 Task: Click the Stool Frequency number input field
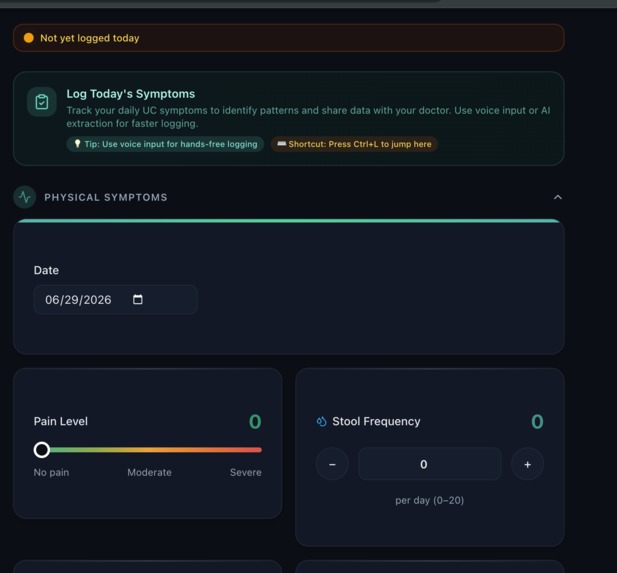pos(430,464)
